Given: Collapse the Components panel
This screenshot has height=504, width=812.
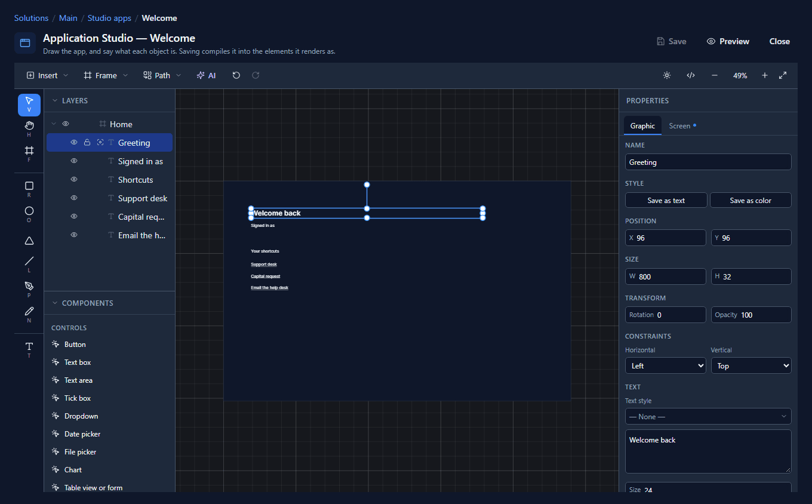Looking at the screenshot, I should (x=55, y=303).
